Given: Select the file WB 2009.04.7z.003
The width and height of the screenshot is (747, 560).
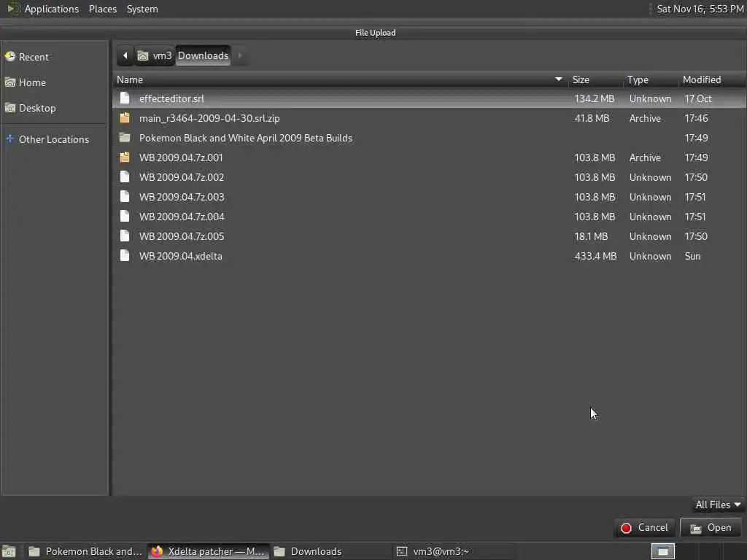Looking at the screenshot, I should 429,197.
